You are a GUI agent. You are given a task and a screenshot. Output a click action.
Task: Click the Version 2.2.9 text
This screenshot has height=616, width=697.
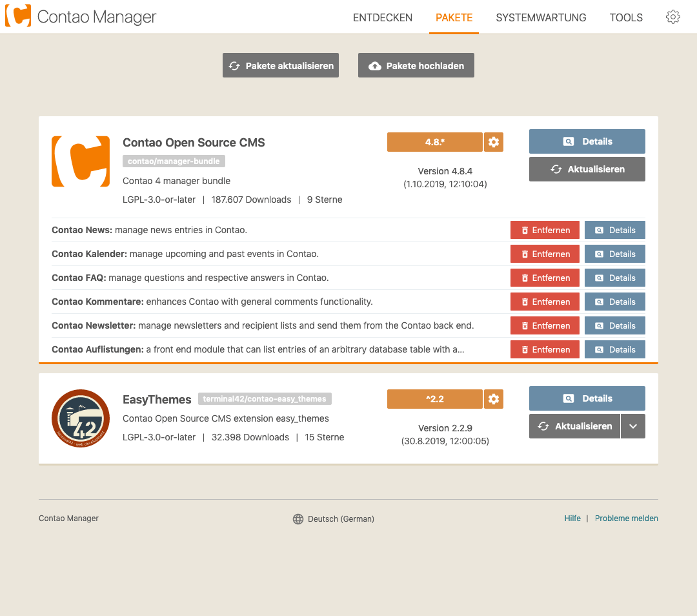pos(445,428)
